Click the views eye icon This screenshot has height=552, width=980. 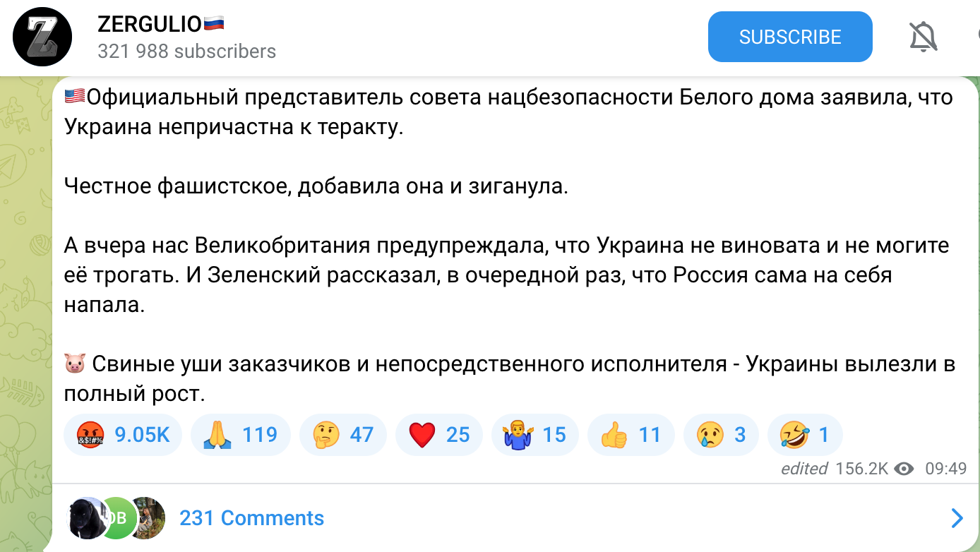tap(904, 469)
